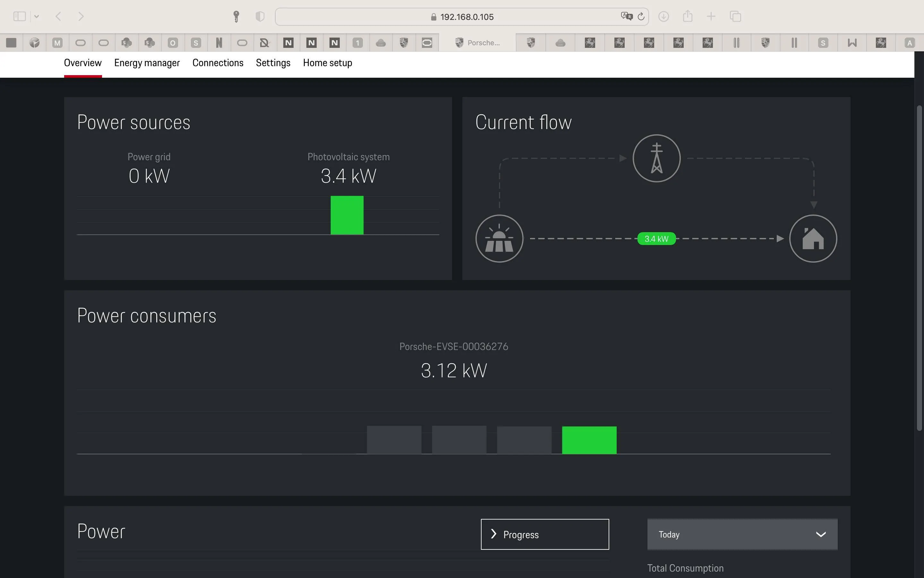The width and height of the screenshot is (924, 578).
Task: Switch to the 'A' icon browser tab
Action: pyautogui.click(x=910, y=43)
